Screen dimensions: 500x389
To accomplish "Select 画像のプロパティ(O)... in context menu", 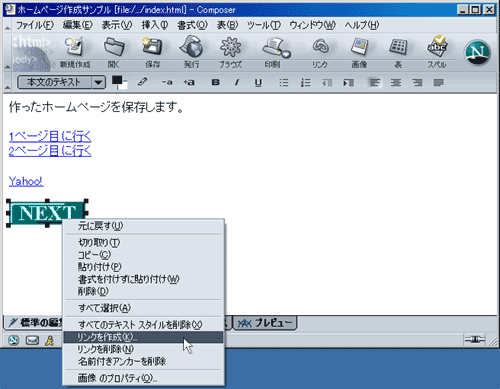I will click(x=143, y=378).
